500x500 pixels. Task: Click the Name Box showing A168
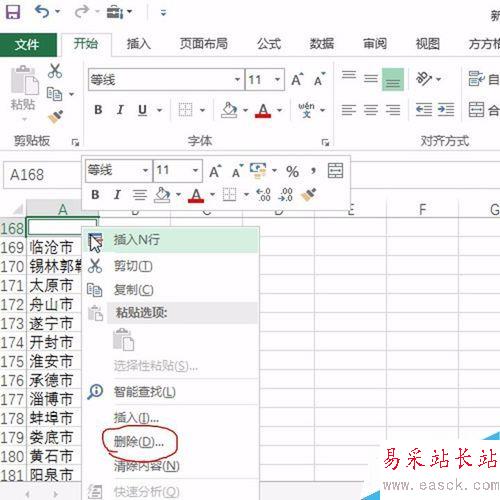coord(42,175)
